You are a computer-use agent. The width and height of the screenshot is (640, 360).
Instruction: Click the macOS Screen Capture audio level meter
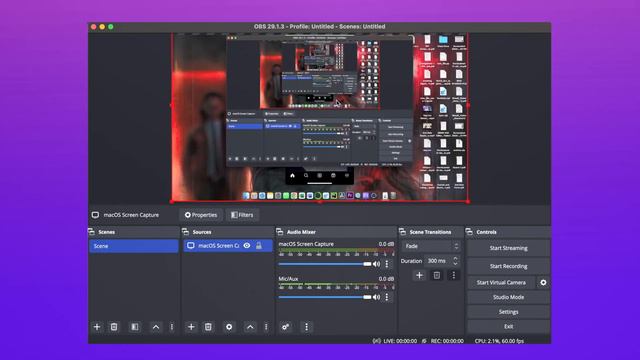[x=336, y=251]
